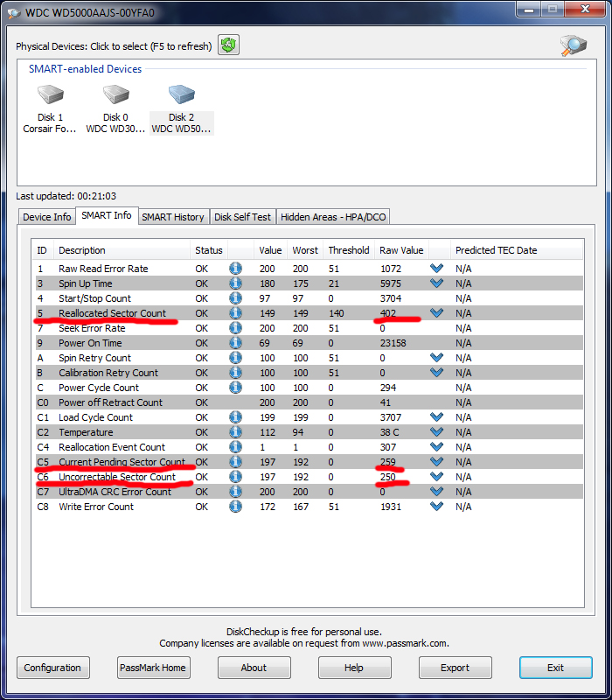This screenshot has height=700, width=612.
Task: Select the Power off Retract Count row
Action: (x=309, y=402)
